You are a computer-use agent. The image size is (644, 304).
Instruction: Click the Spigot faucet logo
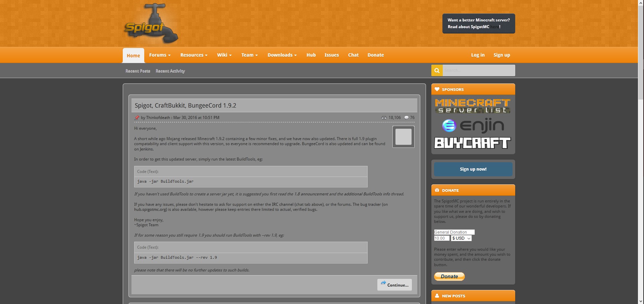pos(151,23)
